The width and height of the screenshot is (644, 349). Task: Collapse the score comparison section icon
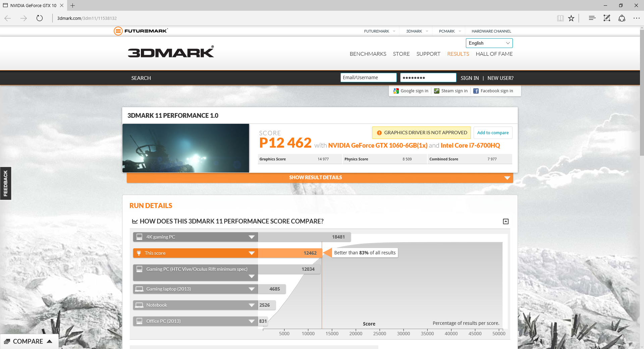pos(506,221)
